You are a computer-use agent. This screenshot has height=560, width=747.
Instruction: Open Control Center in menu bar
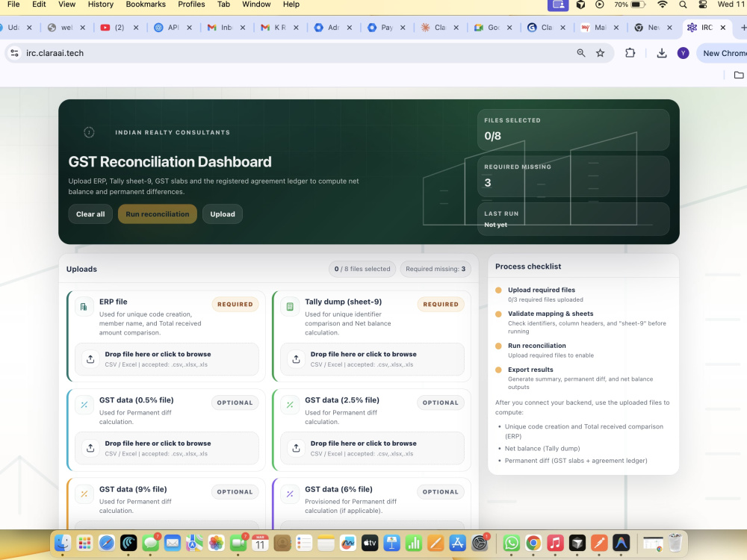[703, 4]
